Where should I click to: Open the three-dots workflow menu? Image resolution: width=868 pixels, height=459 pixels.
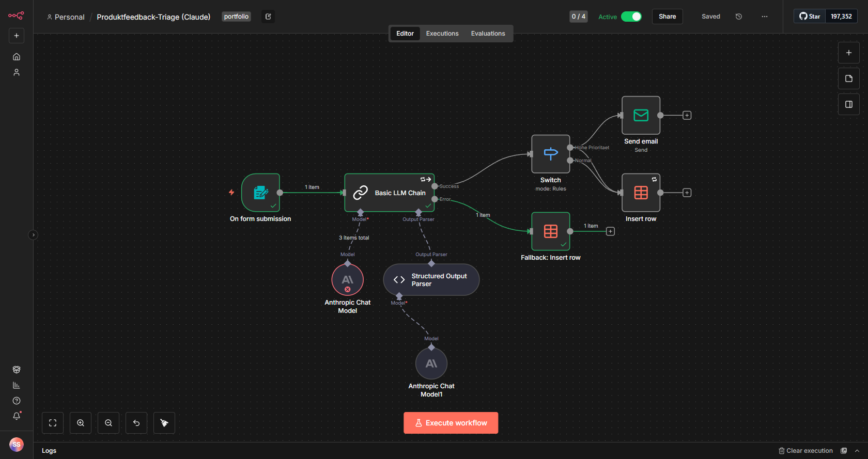pos(765,17)
